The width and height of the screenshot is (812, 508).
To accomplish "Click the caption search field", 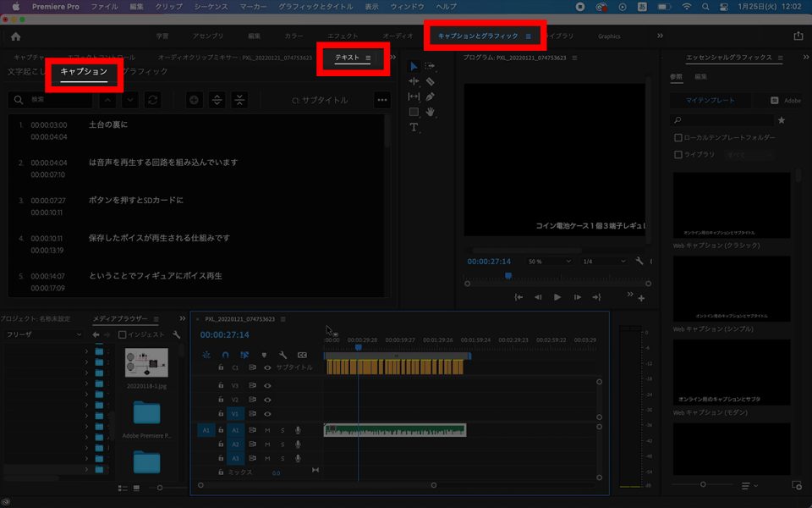I will (50, 100).
